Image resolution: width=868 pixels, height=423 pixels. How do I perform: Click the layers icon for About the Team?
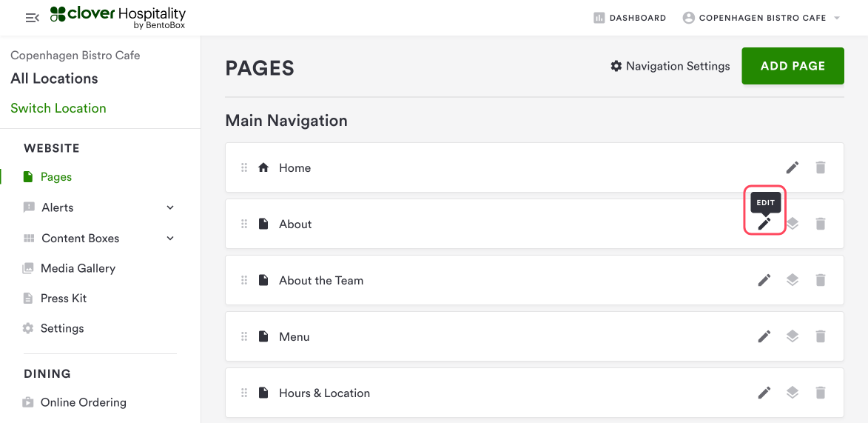(793, 280)
